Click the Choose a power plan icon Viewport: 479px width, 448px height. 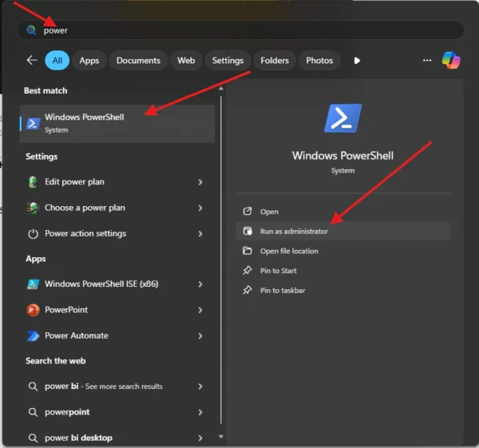(33, 208)
